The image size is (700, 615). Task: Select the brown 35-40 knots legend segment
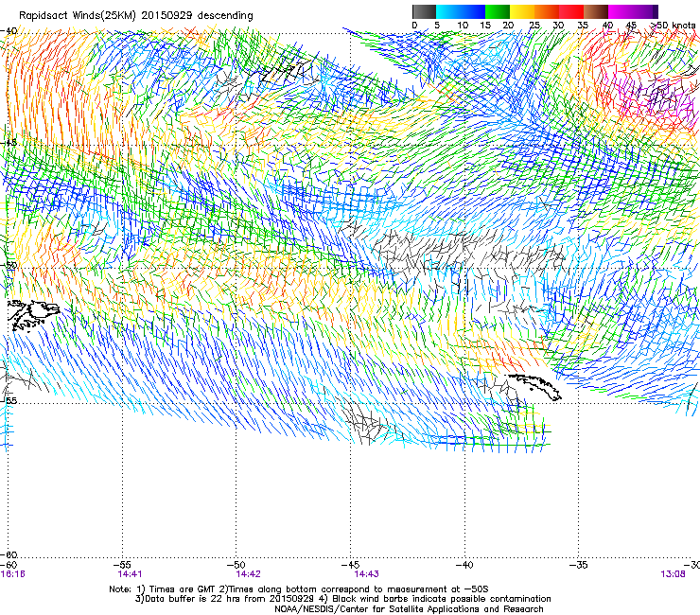click(x=596, y=11)
